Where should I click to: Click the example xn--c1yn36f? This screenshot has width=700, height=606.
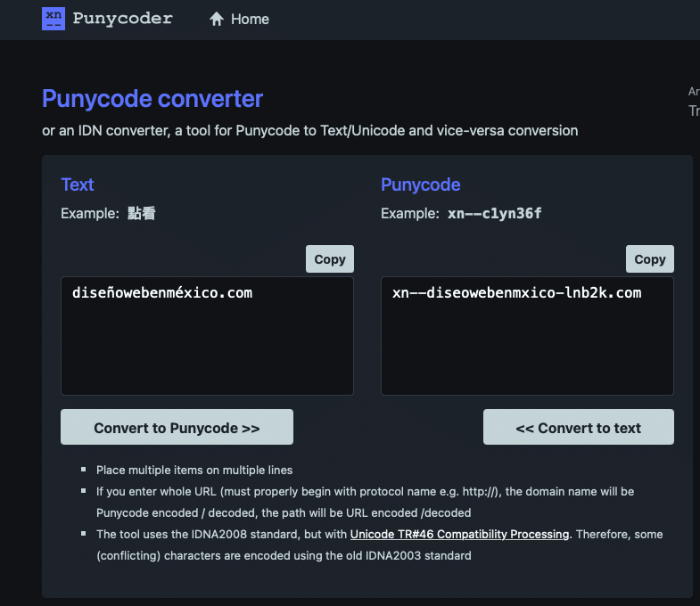pyautogui.click(x=495, y=213)
